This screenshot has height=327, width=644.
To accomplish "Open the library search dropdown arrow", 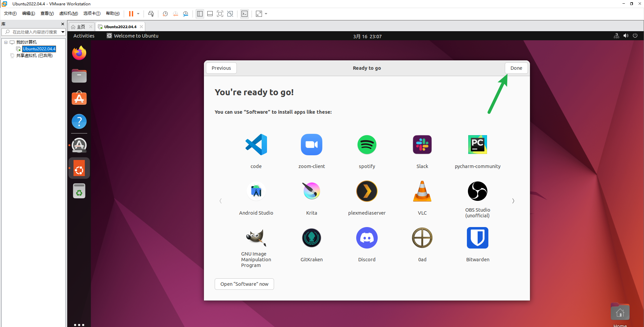I will tap(63, 32).
